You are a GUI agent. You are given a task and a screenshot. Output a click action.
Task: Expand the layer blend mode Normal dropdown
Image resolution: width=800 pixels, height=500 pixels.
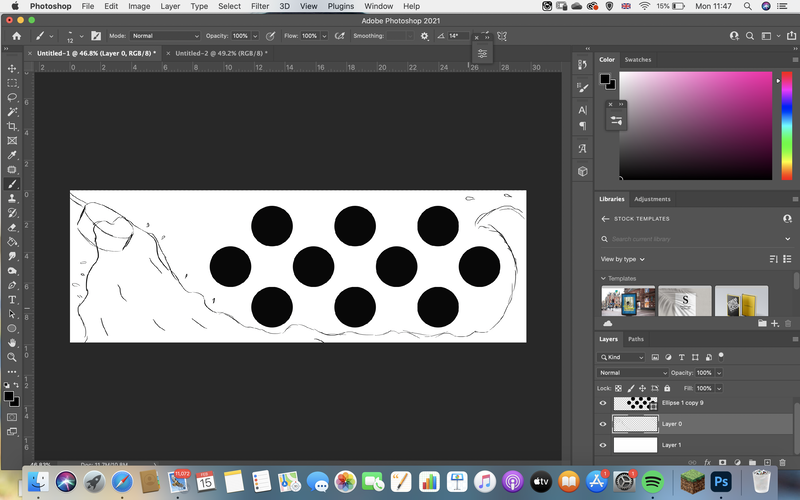(632, 373)
